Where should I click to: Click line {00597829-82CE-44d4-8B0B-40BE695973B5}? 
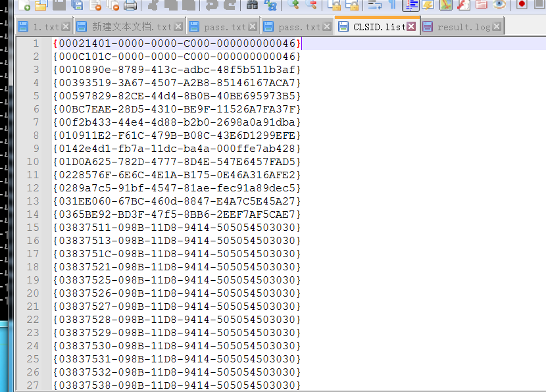pos(177,96)
